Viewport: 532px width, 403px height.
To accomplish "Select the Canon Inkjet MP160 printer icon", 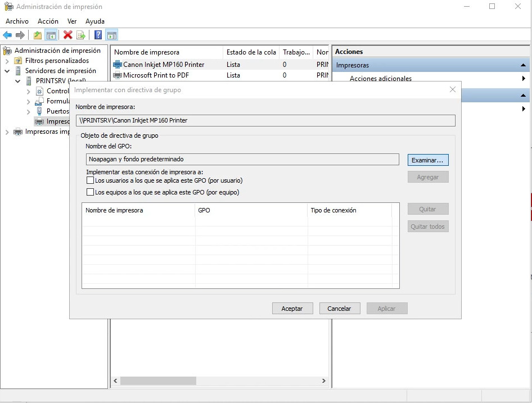I will (x=118, y=65).
